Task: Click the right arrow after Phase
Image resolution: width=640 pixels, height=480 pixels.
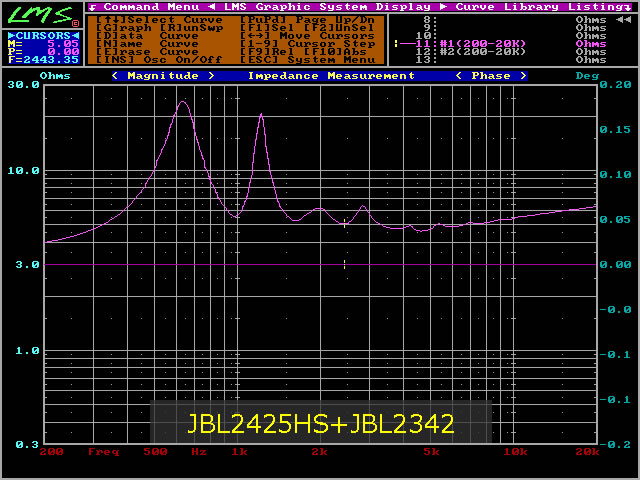Action: point(523,76)
